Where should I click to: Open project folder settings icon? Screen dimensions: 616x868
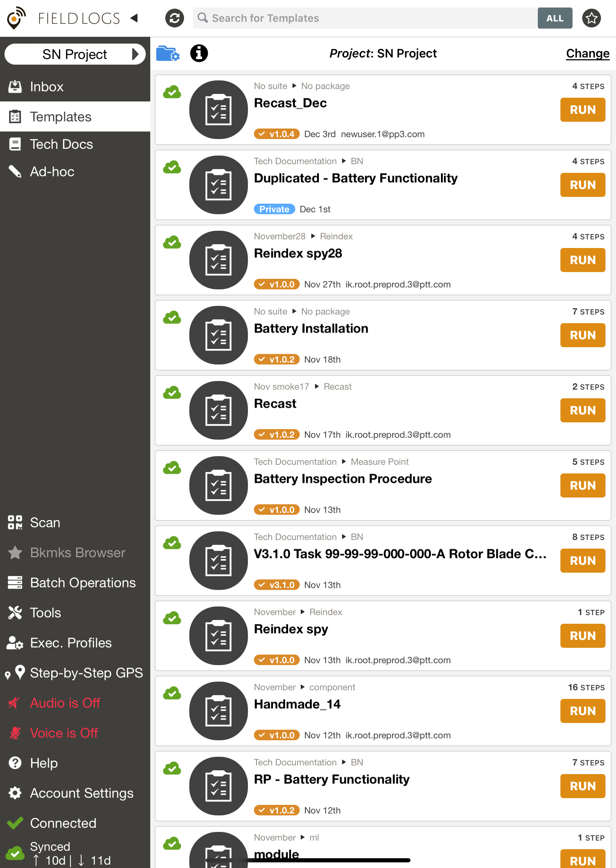click(x=168, y=53)
